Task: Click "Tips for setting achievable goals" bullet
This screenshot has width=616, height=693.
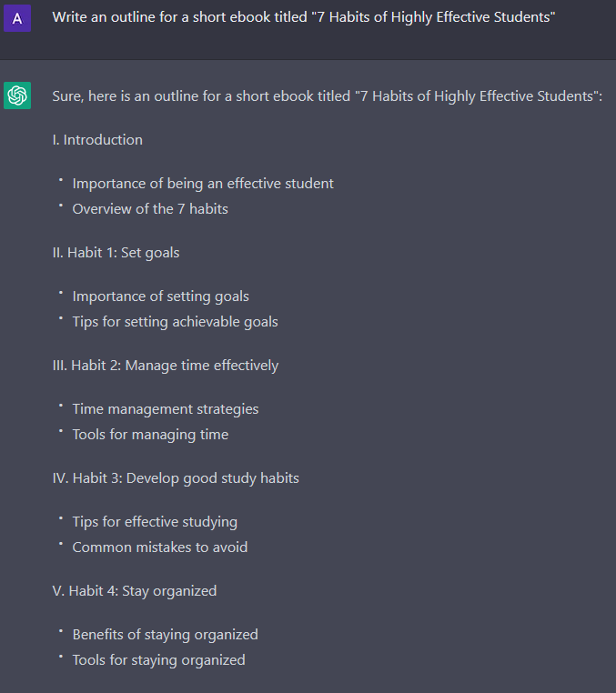Action: pos(175,322)
